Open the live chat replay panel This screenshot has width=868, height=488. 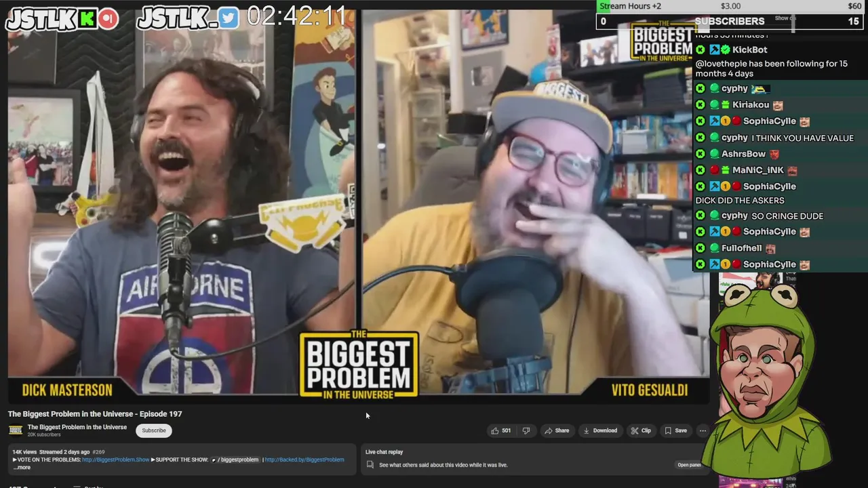[x=689, y=465]
